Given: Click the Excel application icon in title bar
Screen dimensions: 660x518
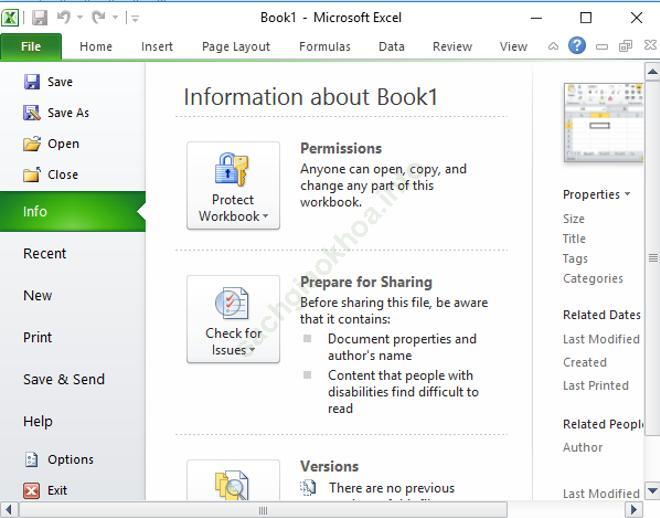Looking at the screenshot, I should 10,18.
